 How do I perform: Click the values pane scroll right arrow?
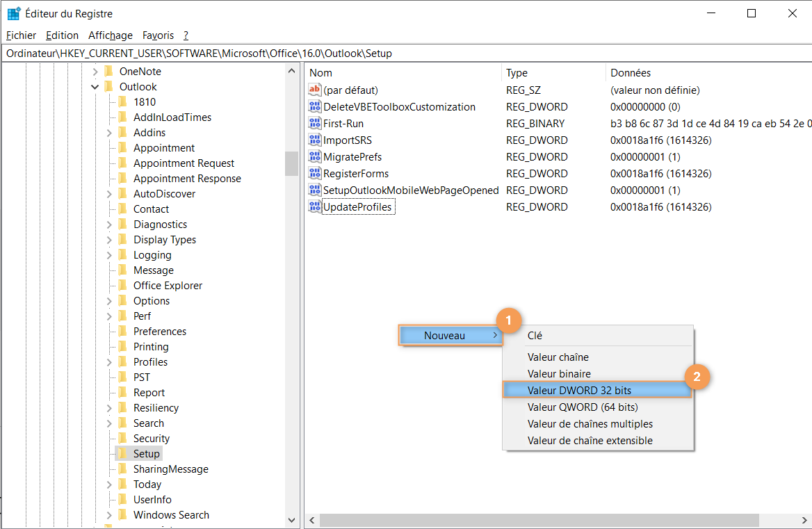[804, 520]
